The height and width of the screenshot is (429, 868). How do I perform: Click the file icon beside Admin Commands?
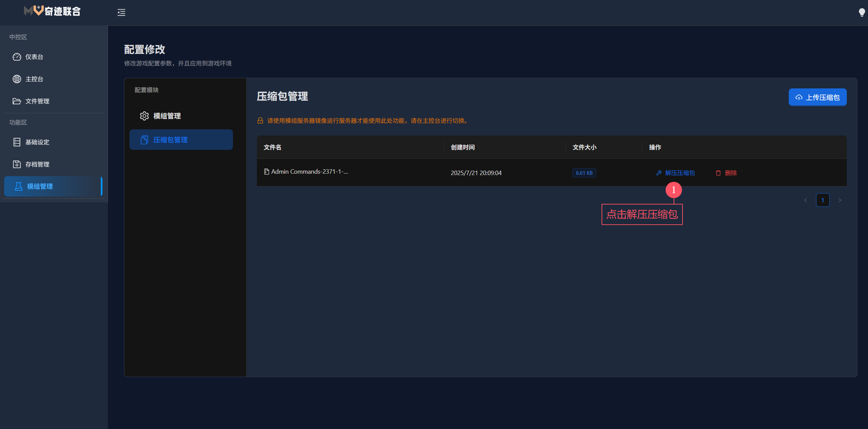pos(266,172)
